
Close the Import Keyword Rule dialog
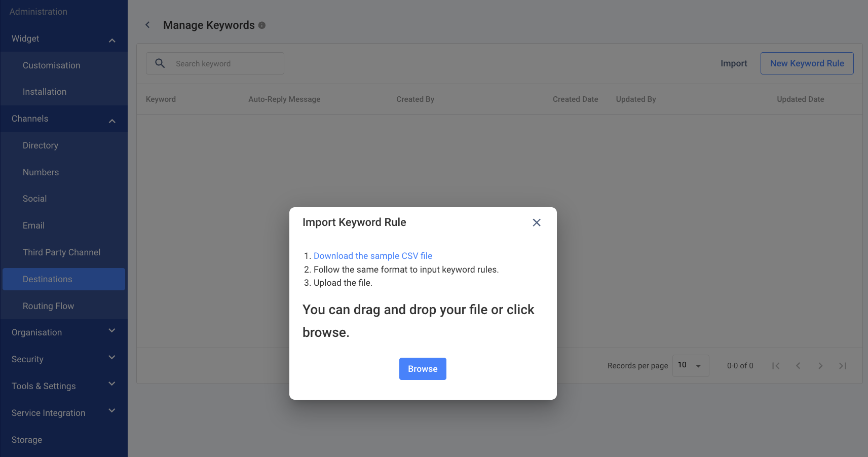537,222
